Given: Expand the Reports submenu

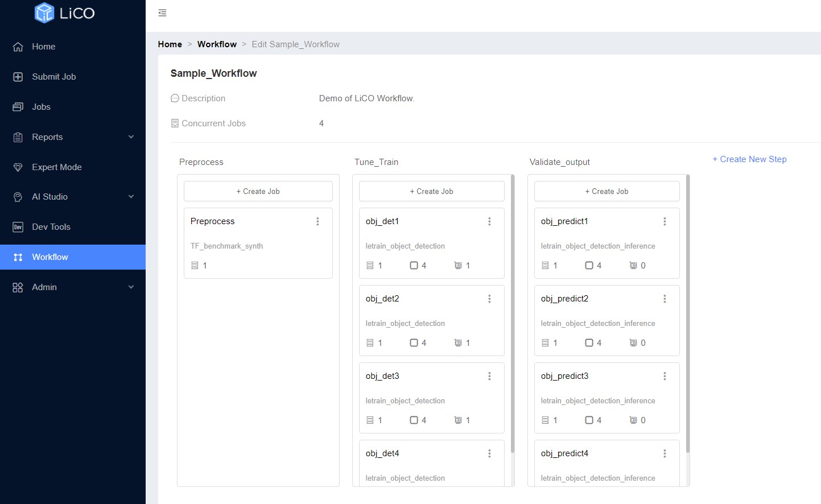Looking at the screenshot, I should click(131, 137).
